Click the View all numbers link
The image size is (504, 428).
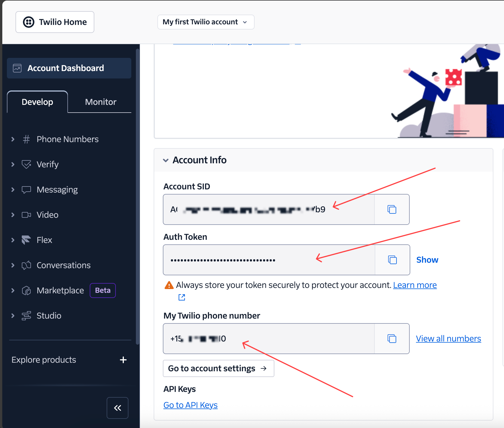pyautogui.click(x=448, y=339)
